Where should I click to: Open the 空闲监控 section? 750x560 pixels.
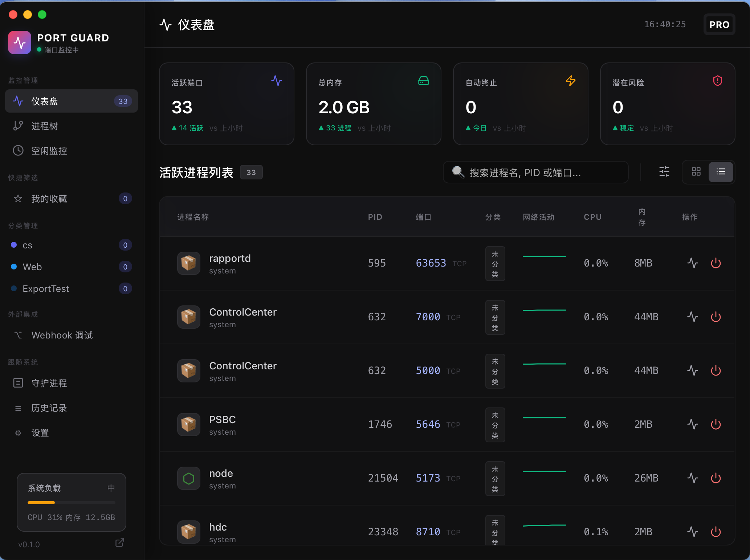pos(50,151)
